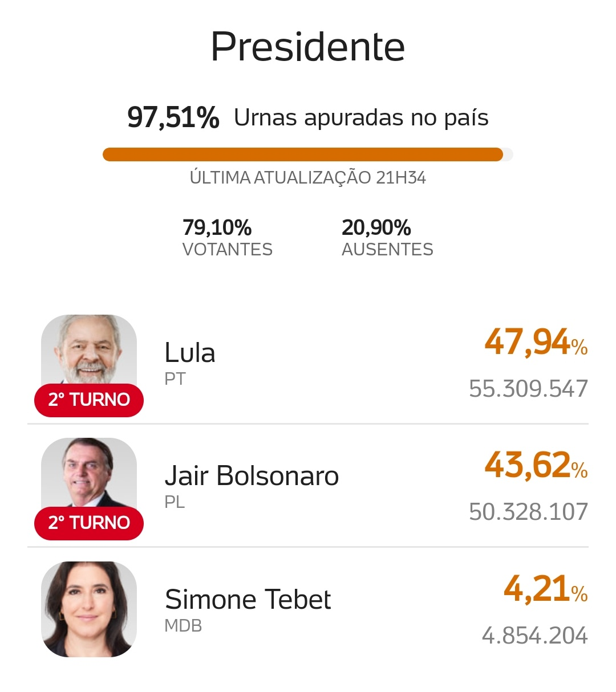Click Simone Tebet's candidate photo

89,609
